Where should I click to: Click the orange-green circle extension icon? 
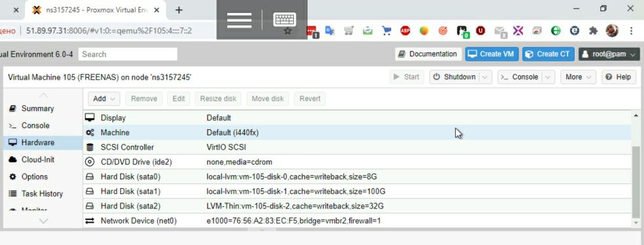pyautogui.click(x=424, y=31)
